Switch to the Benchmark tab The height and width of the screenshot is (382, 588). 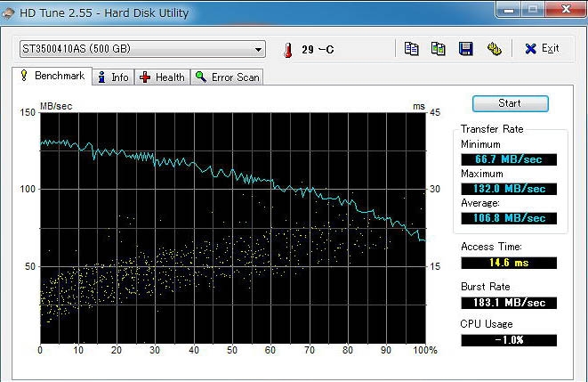[x=52, y=77]
